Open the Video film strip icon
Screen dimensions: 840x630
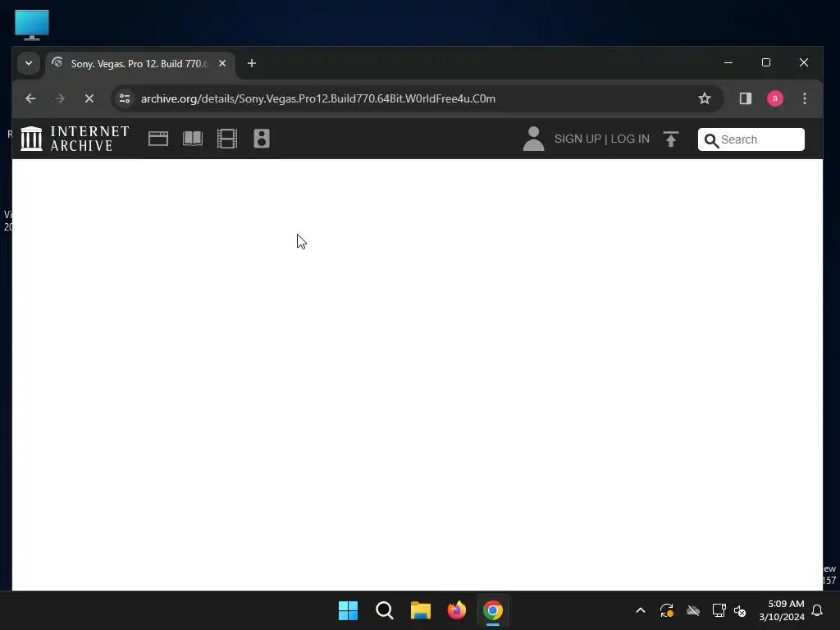(x=227, y=139)
